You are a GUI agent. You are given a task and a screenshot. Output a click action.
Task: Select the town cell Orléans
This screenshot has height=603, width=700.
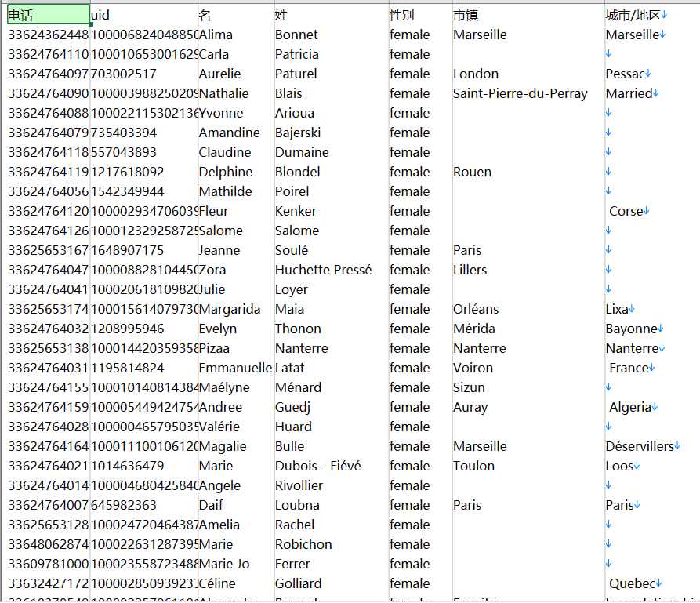[528, 309]
